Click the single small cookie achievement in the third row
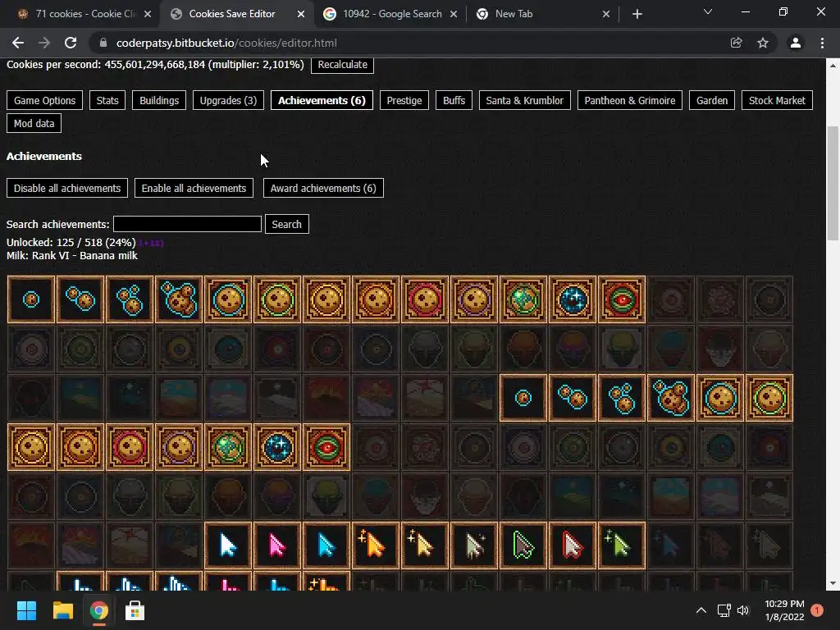The height and width of the screenshot is (630, 840). coord(523,398)
